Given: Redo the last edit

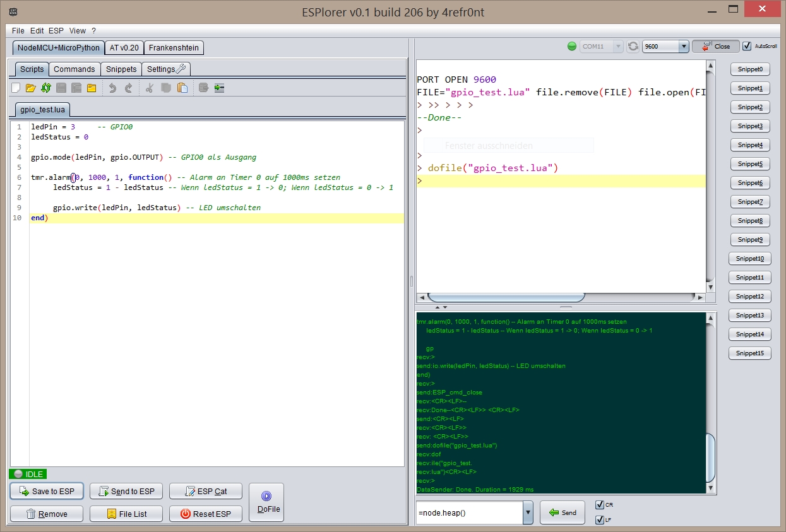Looking at the screenshot, I should 128,88.
